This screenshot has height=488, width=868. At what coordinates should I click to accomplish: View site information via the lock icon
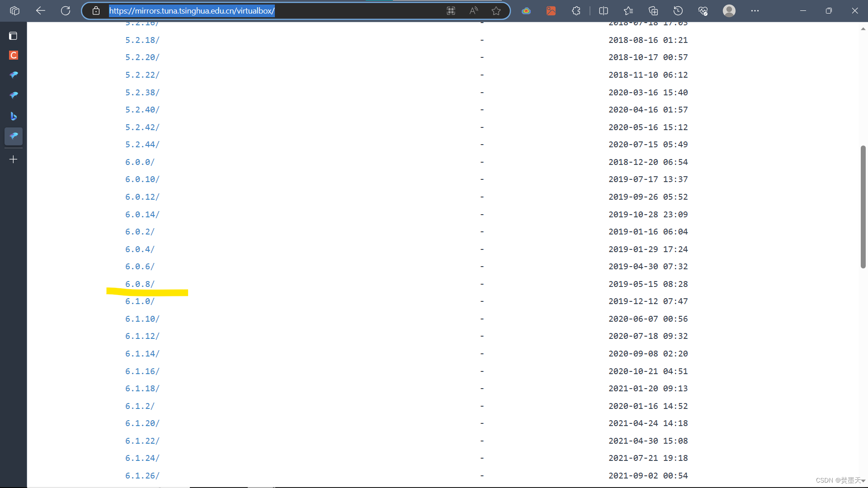tap(96, 11)
